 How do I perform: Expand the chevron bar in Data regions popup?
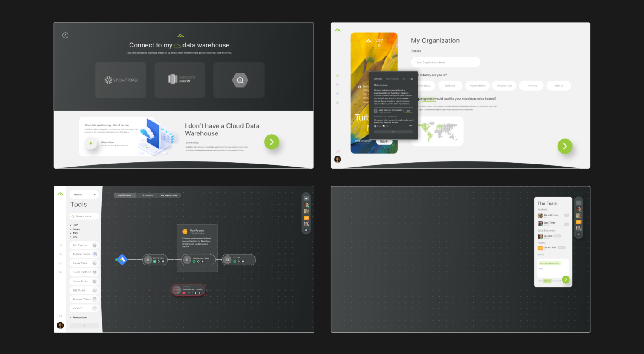coord(393,132)
